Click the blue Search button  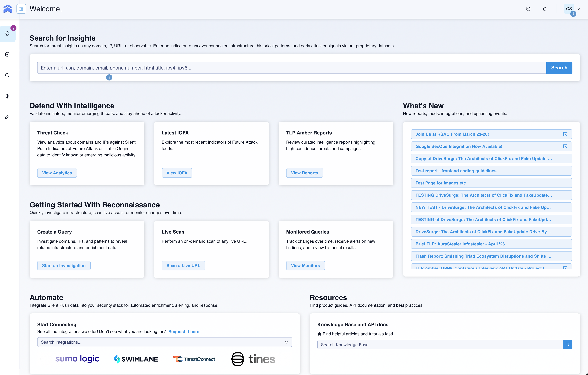(559, 68)
